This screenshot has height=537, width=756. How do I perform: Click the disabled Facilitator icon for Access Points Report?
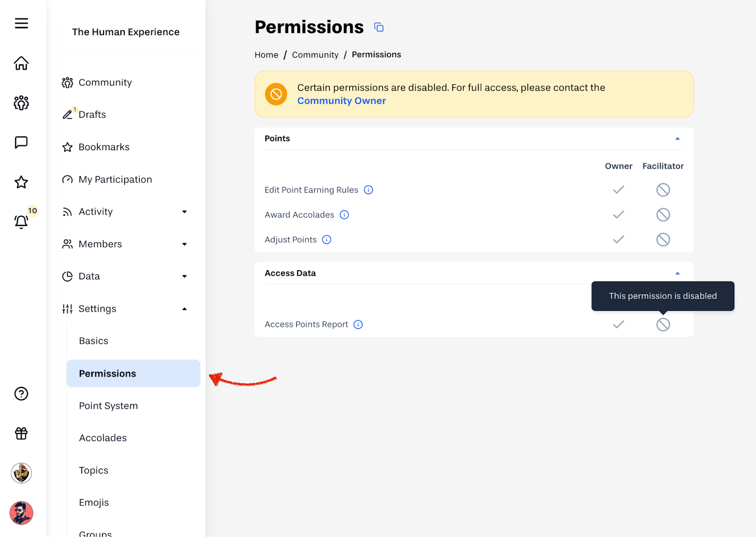(x=663, y=324)
